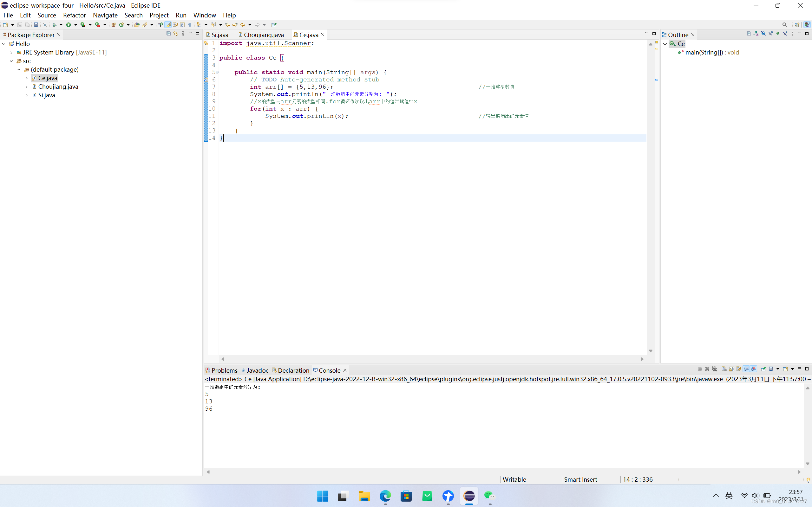Screen dimensions: 812x507
Task: Toggle Link with Editor in Package Explorer
Action: click(x=175, y=34)
